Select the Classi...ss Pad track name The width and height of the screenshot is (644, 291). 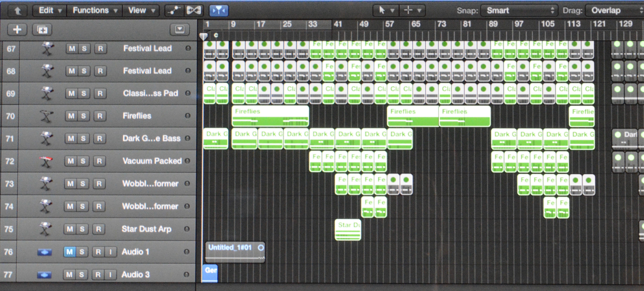151,93
